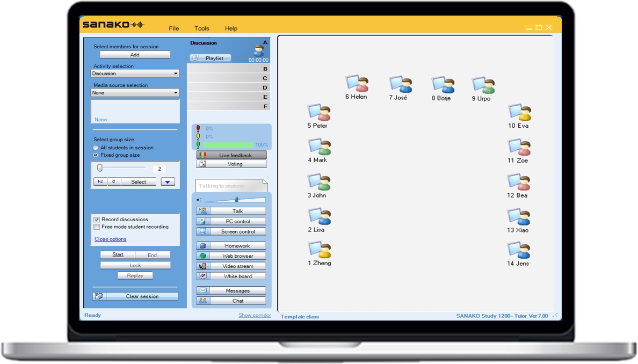The height and width of the screenshot is (364, 638).
Task: Click the blue down arrow beside Select
Action: pyautogui.click(x=168, y=182)
